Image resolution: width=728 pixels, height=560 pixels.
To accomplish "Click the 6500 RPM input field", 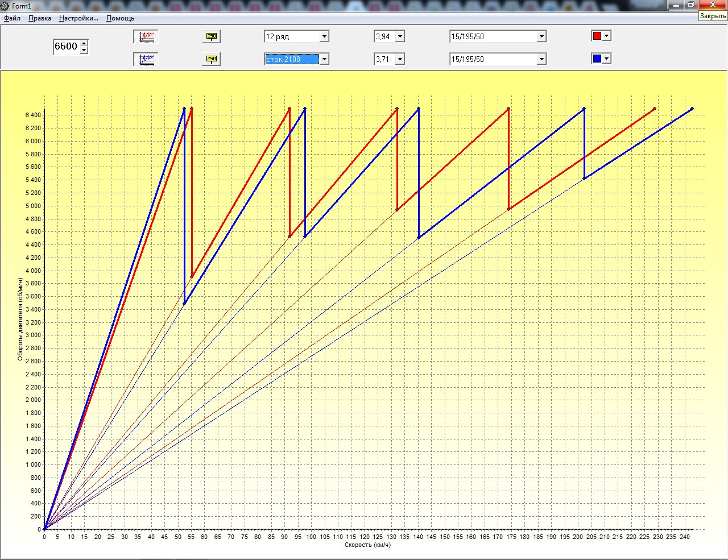I will click(66, 47).
